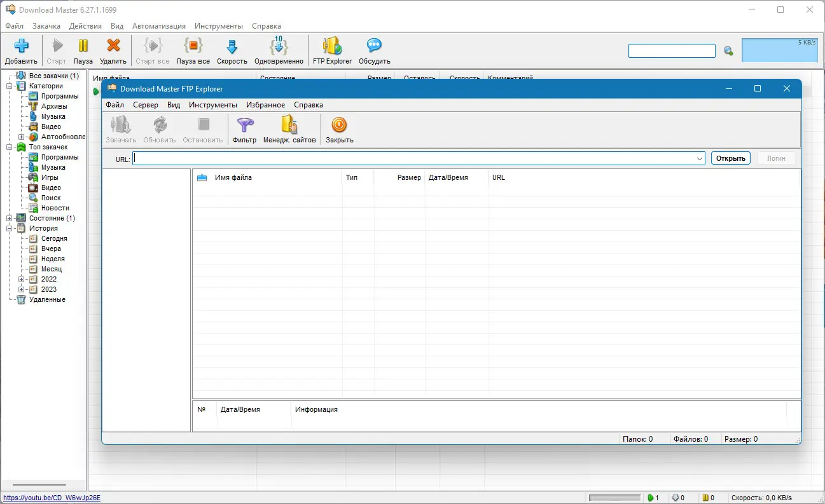825x504 pixels.
Task: Open the youtu.be link in status bar
Action: [x=52, y=498]
